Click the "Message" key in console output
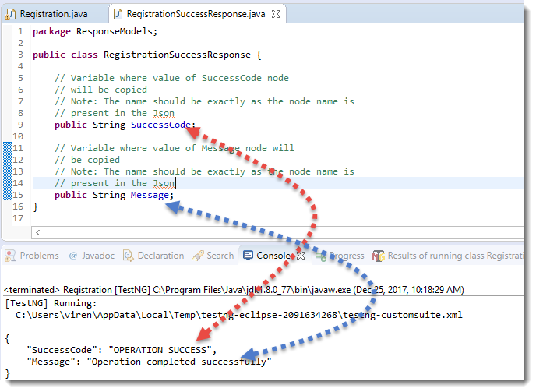 (x=51, y=362)
